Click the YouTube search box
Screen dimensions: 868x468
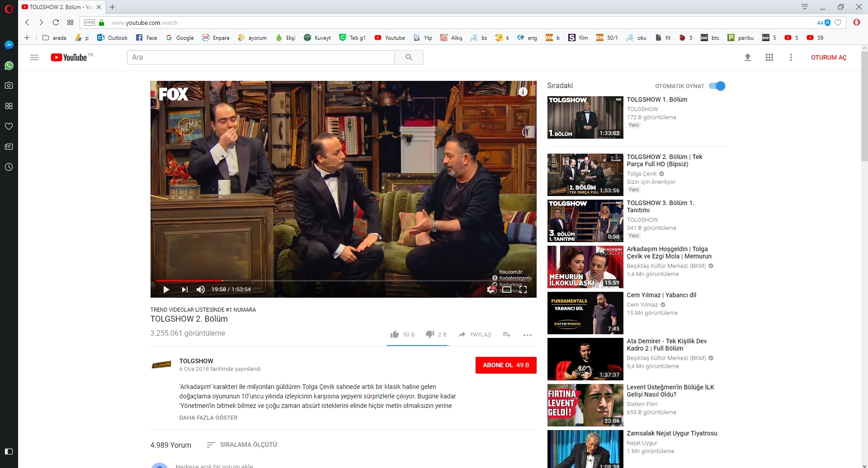[x=261, y=57]
